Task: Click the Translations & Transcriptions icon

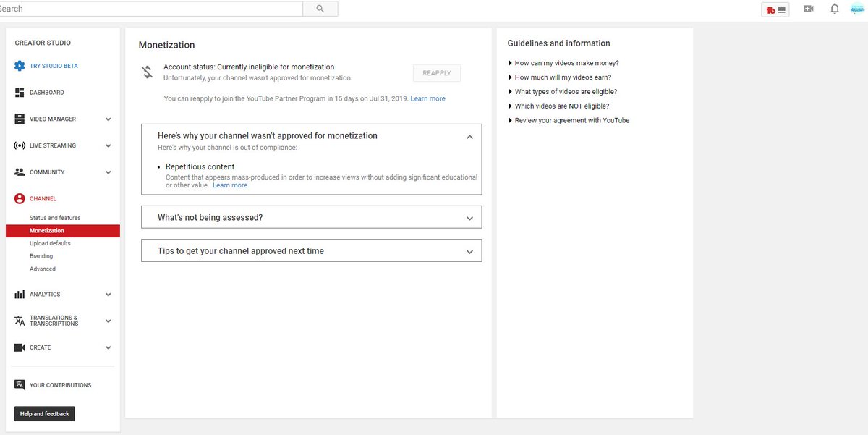Action: [x=20, y=321]
